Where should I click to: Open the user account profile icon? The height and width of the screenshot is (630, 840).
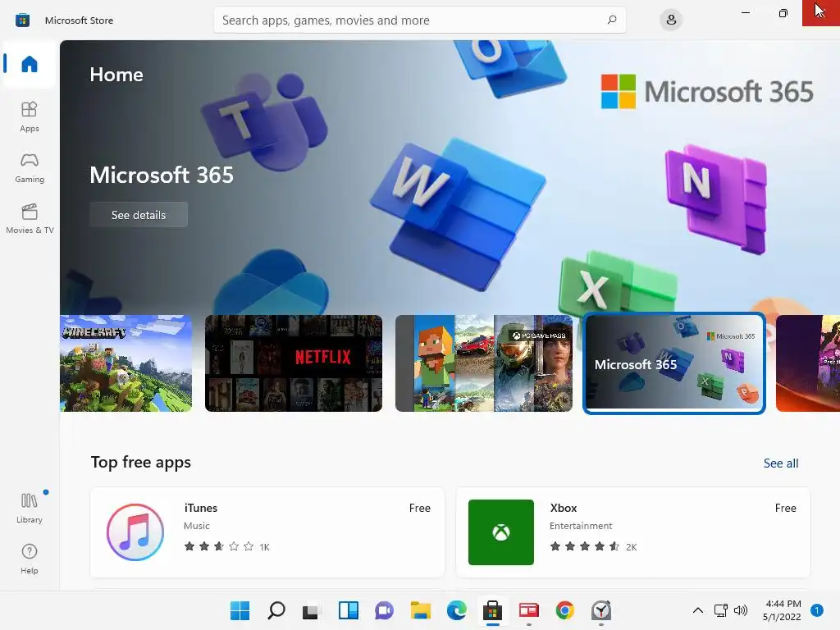(671, 21)
